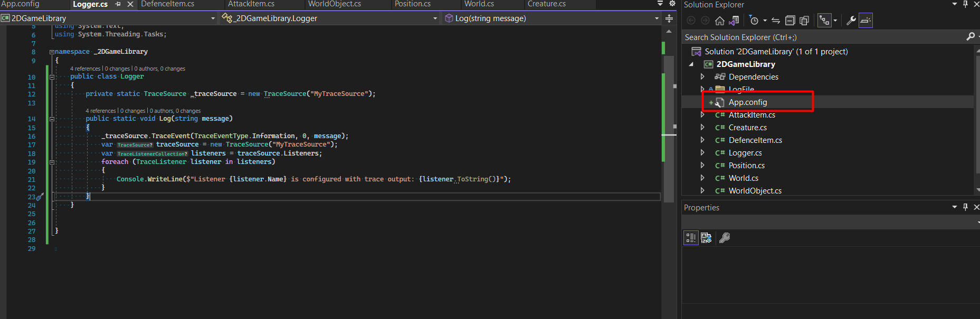
Task: Click the Show All Files icon
Action: point(804,21)
